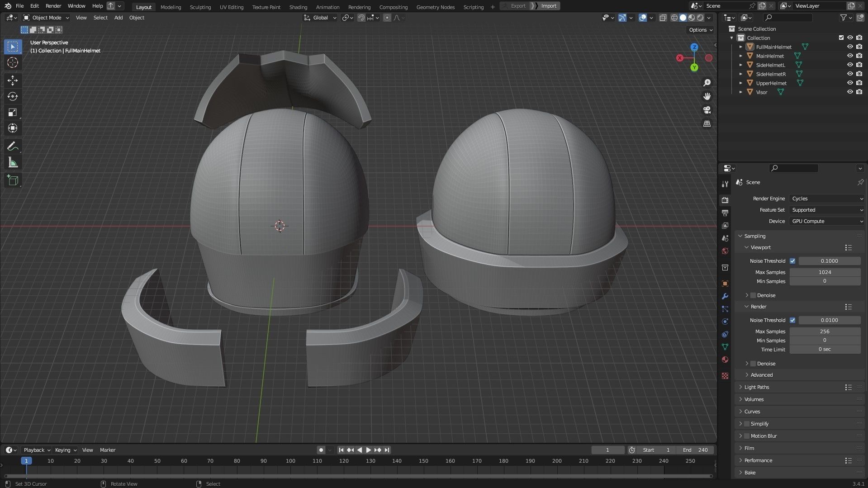Toggle Render Noise Threshold checkbox
This screenshot has height=488, width=868.
tap(792, 320)
